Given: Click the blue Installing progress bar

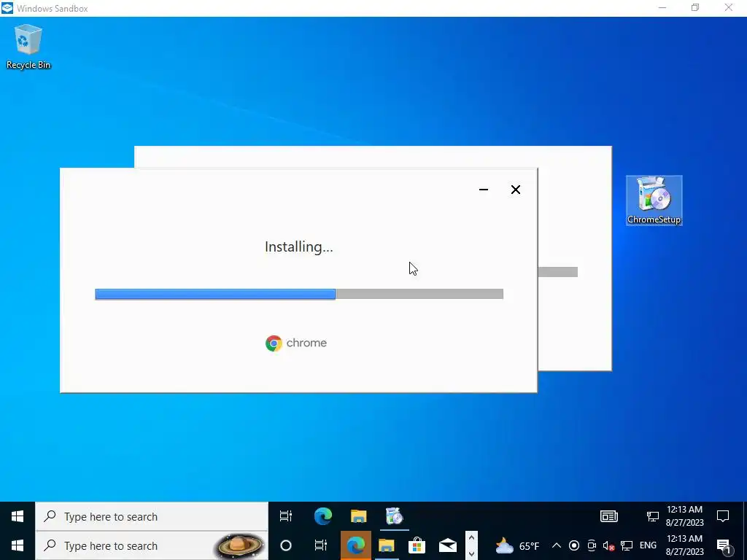Looking at the screenshot, I should 215,295.
